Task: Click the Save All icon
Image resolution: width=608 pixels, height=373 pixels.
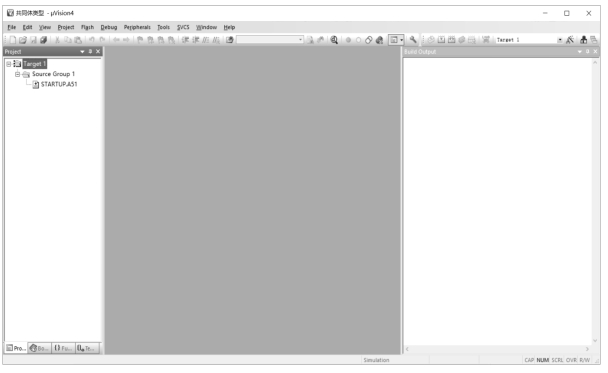Action: click(43, 40)
